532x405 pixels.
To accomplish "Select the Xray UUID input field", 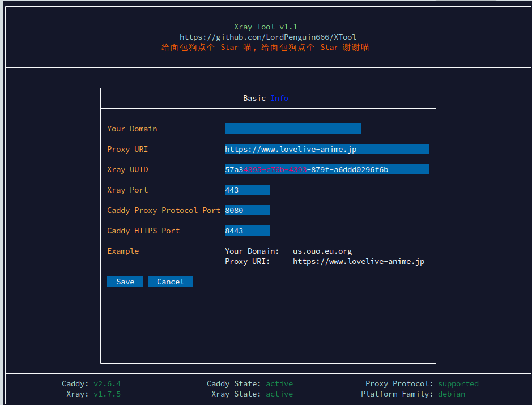I will (x=326, y=169).
